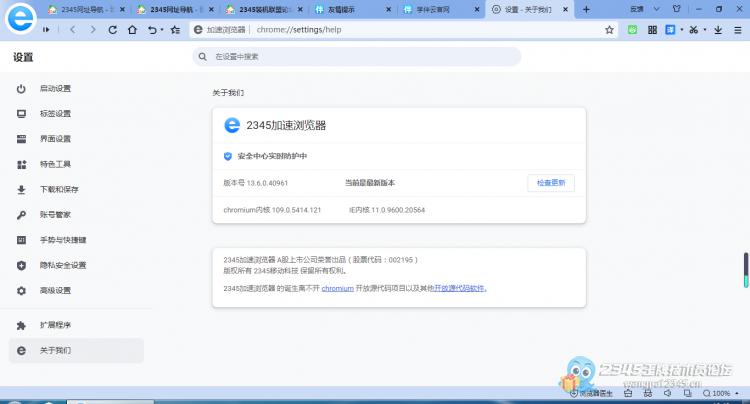Click IE内核 11.0.9600.20564 text

click(x=387, y=210)
